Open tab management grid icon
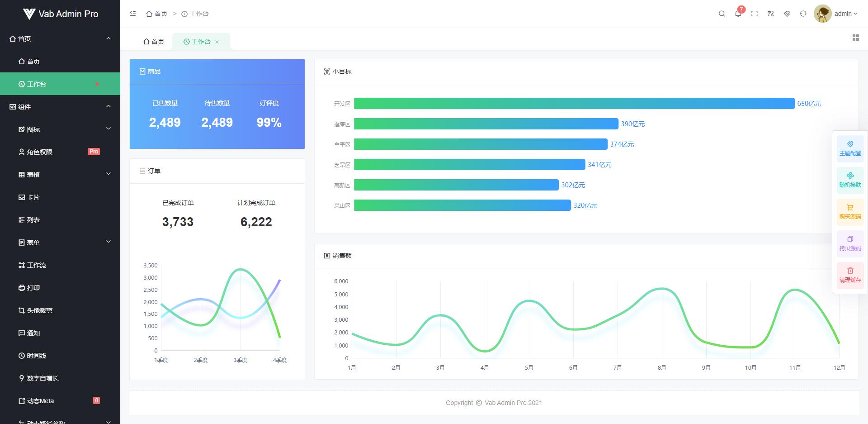This screenshot has width=868, height=424. 856,38
